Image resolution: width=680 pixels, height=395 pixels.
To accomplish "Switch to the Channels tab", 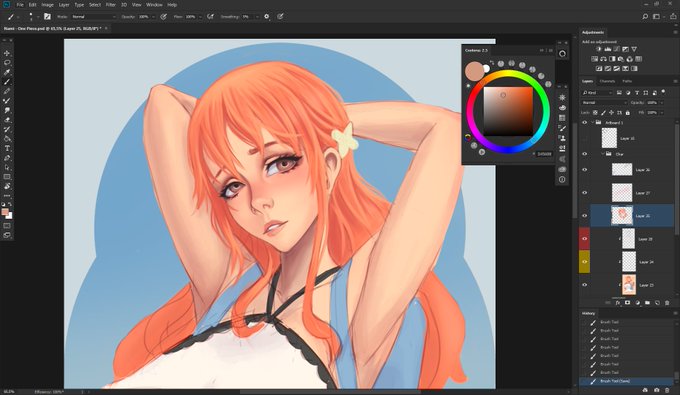I will 607,81.
